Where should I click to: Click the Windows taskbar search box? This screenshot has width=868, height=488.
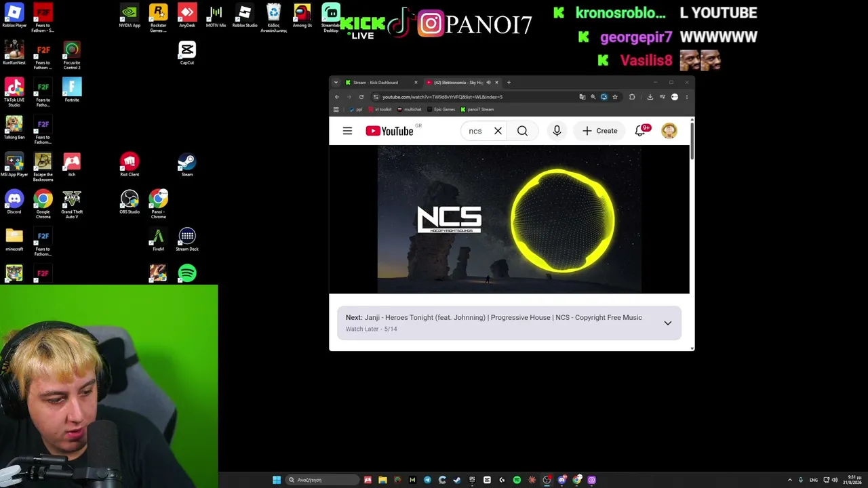coord(322,480)
